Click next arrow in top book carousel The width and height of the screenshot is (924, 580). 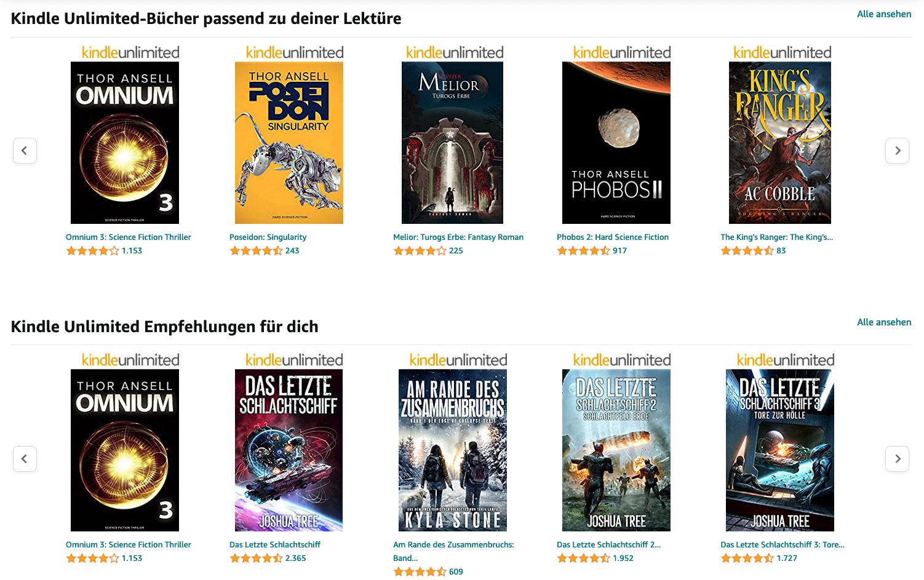click(897, 151)
